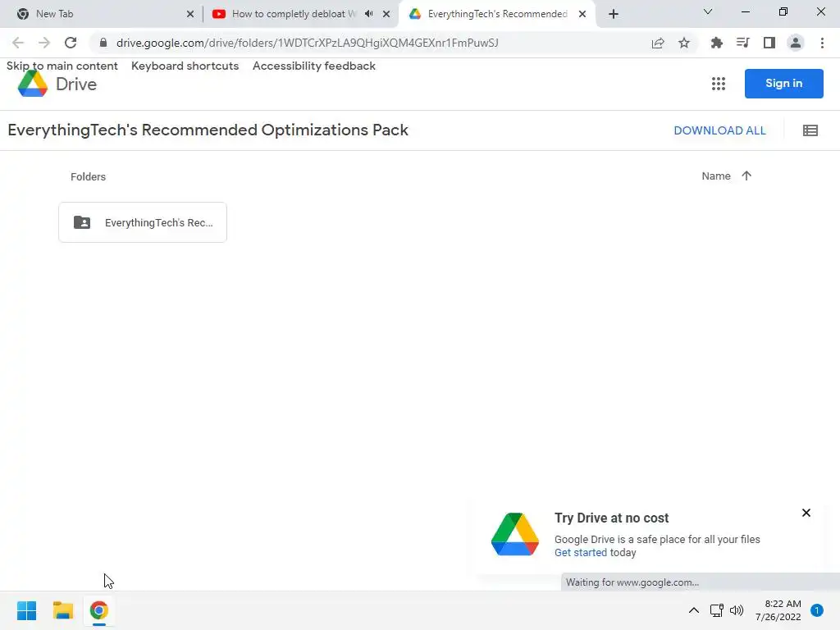The height and width of the screenshot is (630, 840).
Task: Open Accessibility feedback link
Action: tap(314, 66)
